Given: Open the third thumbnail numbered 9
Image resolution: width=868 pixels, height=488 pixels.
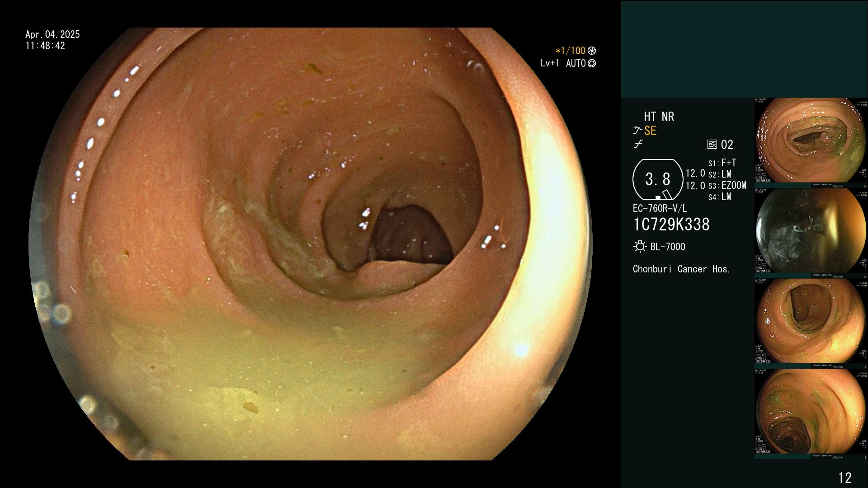Looking at the screenshot, I should coord(811,323).
